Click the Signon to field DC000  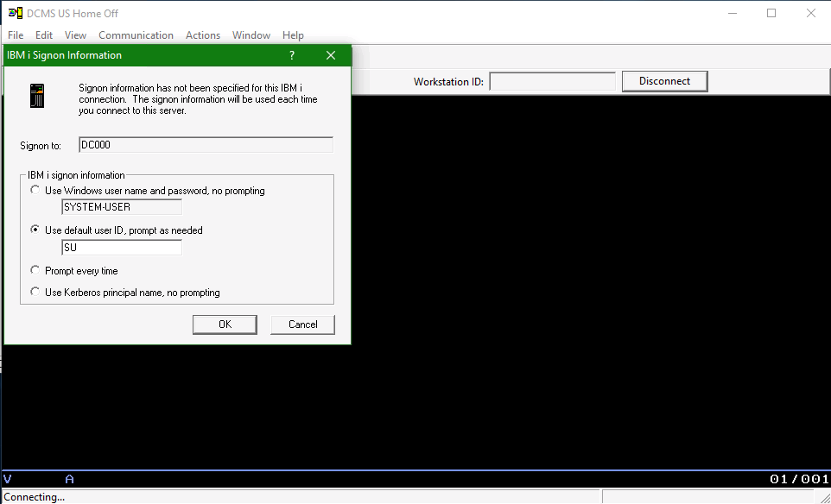pos(206,145)
